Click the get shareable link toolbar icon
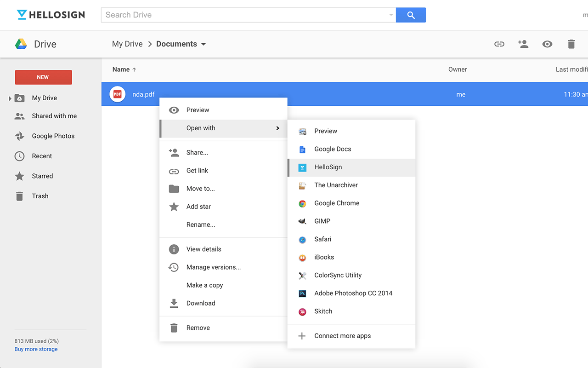Screen dimensions: 588x368 tap(499, 44)
